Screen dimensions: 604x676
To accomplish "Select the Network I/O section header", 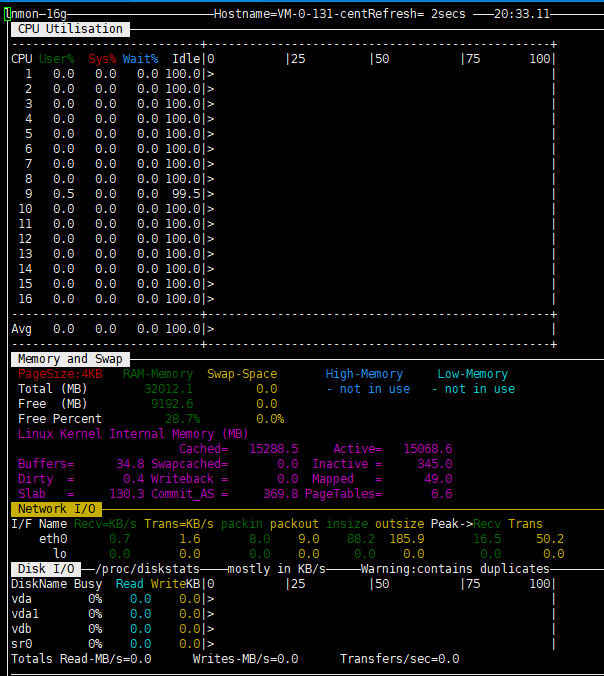I will click(56, 509).
